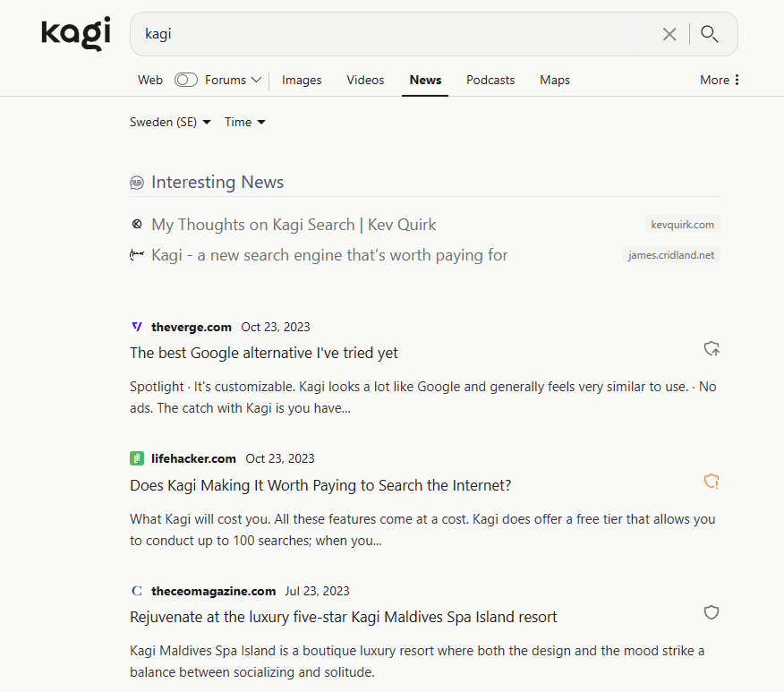
Task: Click into the search input field
Action: 394,34
